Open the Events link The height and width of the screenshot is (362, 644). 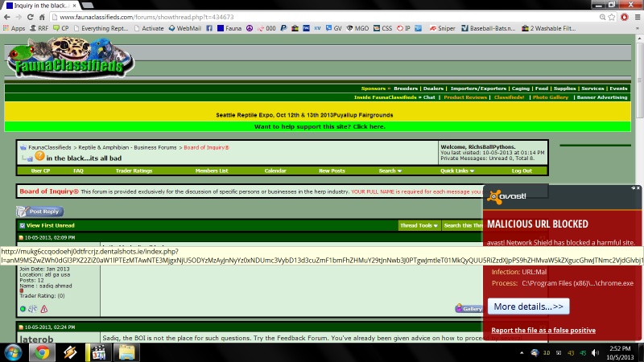pos(618,88)
